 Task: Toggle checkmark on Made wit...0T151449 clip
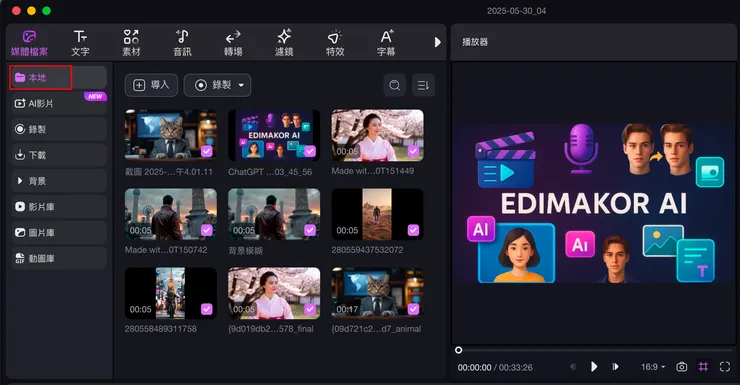pyautogui.click(x=413, y=151)
